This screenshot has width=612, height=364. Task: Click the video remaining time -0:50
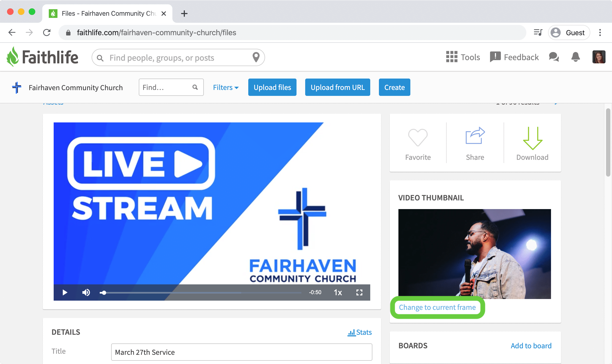point(315,292)
